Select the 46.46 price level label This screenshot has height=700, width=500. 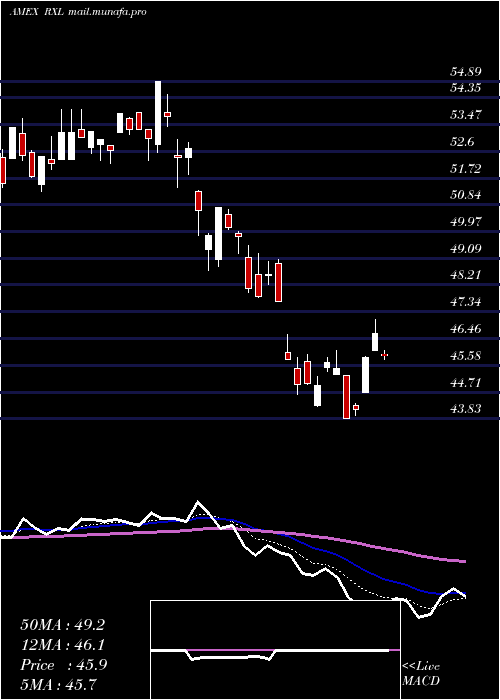(465, 329)
